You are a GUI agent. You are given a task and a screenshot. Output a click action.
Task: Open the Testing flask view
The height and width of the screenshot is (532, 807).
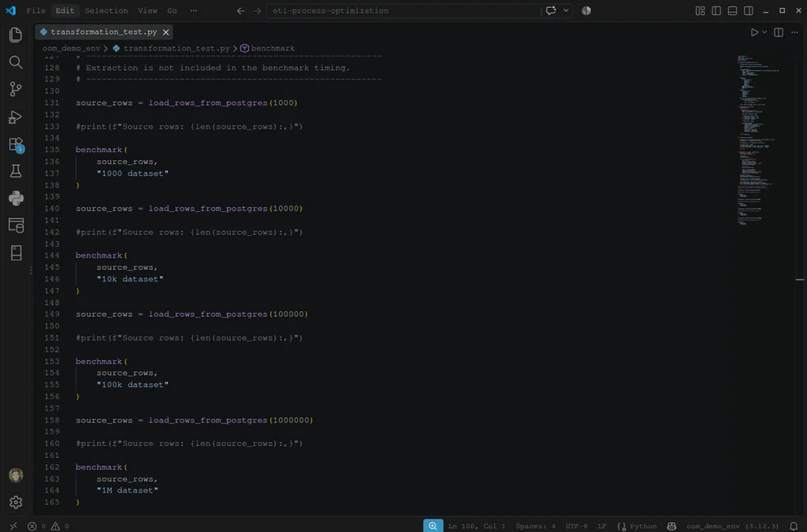[x=16, y=171]
